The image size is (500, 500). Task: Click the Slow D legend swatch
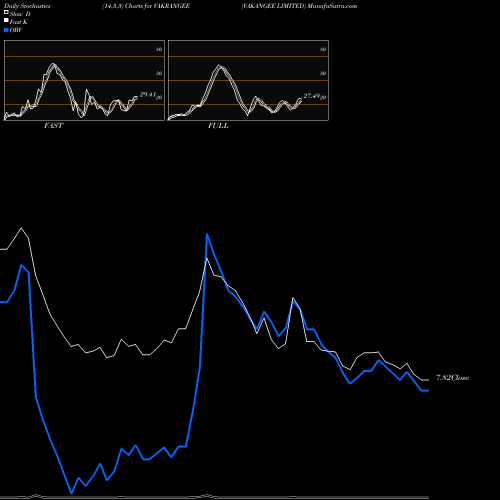point(6,12)
